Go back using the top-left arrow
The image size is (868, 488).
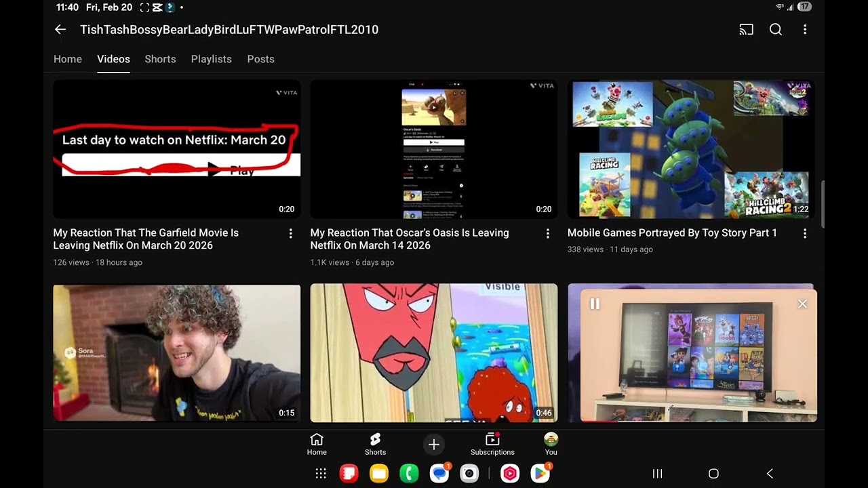click(60, 29)
